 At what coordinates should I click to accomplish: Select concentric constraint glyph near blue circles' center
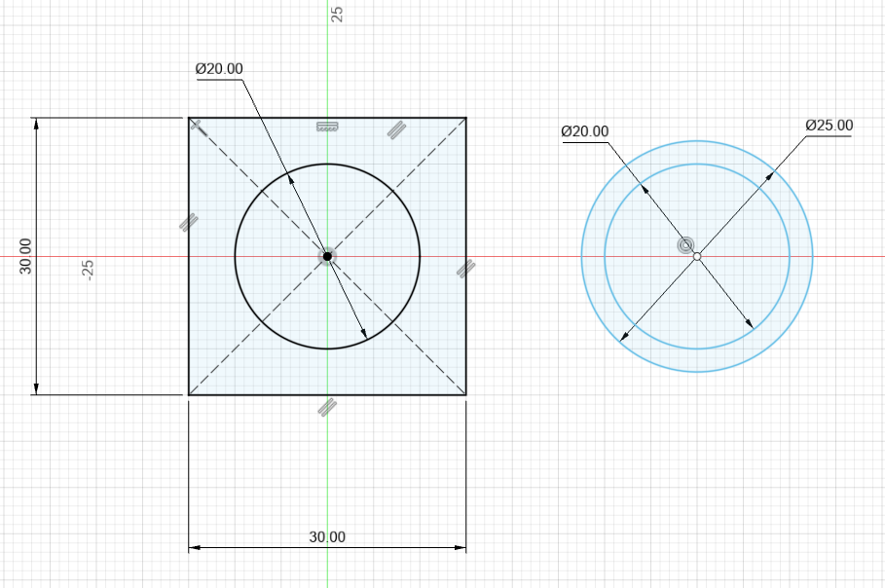click(685, 245)
